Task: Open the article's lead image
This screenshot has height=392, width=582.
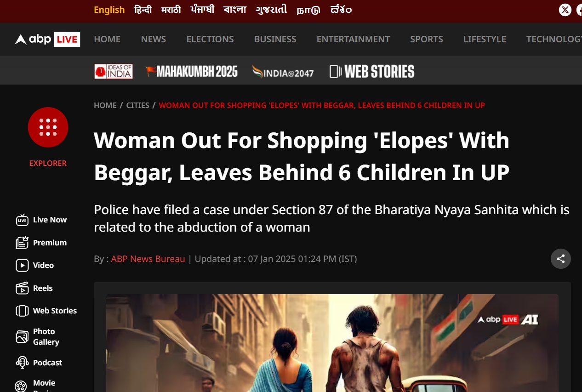Action: click(x=332, y=343)
